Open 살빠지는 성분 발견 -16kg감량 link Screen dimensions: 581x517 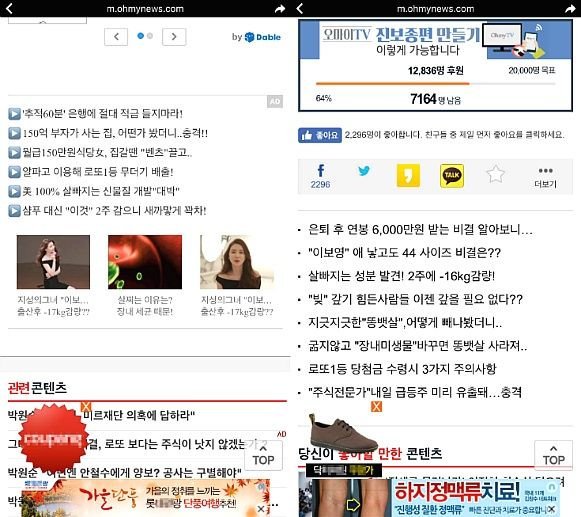click(x=401, y=276)
